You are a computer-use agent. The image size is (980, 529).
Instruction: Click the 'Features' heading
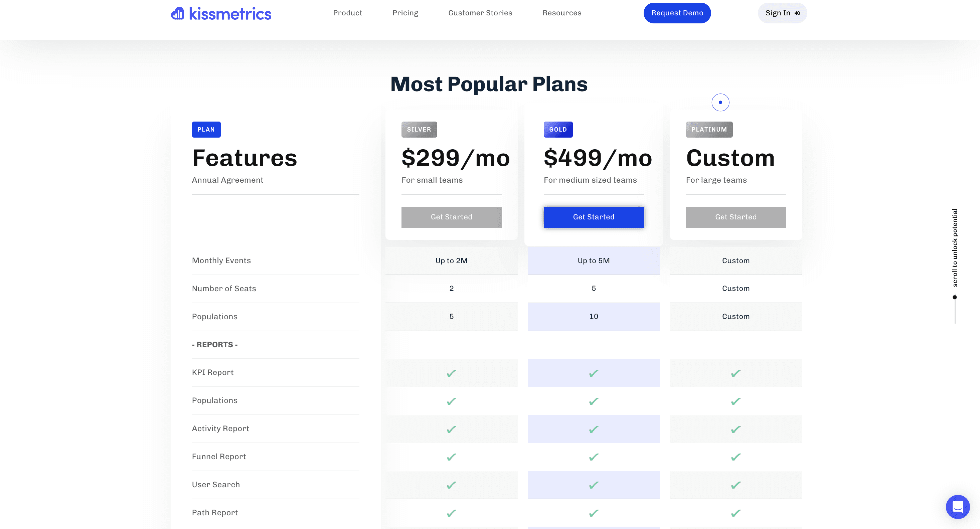click(x=244, y=158)
